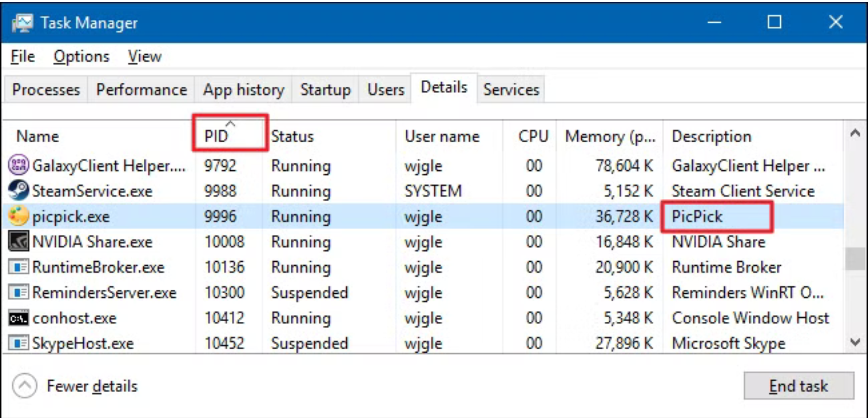Screen dimensions: 868x418
Task: Click PID value 10136
Action: tap(224, 267)
